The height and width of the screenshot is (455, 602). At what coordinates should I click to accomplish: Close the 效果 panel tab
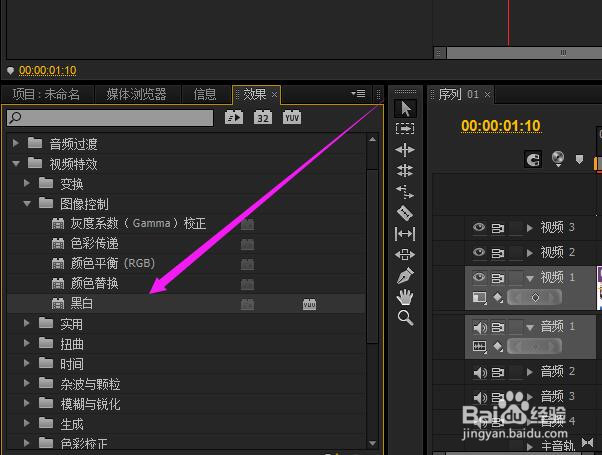(x=274, y=95)
